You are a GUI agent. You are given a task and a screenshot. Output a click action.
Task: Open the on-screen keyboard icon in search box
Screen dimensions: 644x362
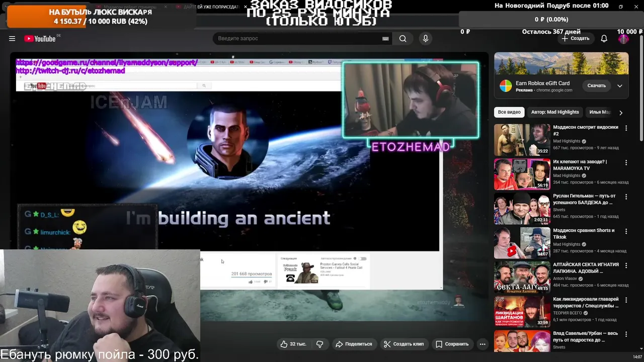(x=385, y=39)
